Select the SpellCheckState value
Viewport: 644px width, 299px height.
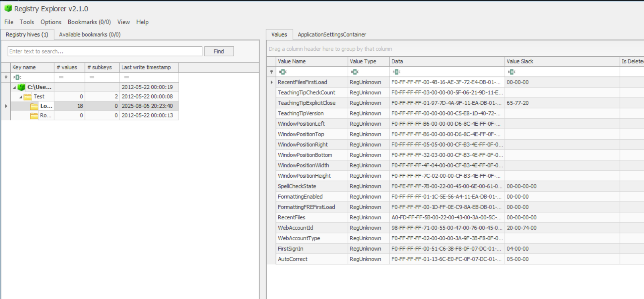click(297, 186)
